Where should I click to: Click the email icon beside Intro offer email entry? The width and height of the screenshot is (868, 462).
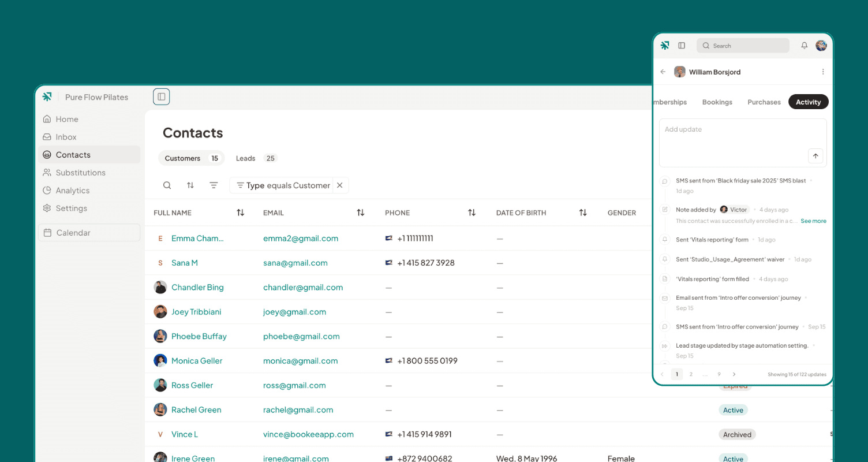pos(665,299)
